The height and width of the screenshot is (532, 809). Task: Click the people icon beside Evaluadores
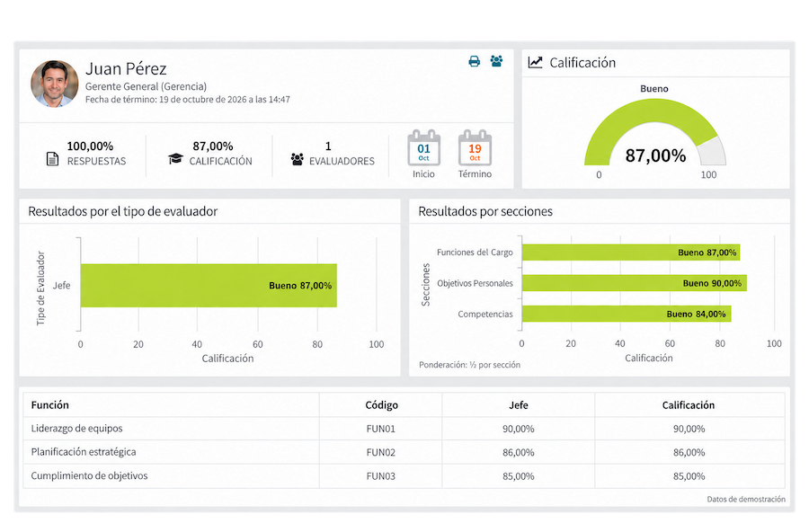pos(298,159)
